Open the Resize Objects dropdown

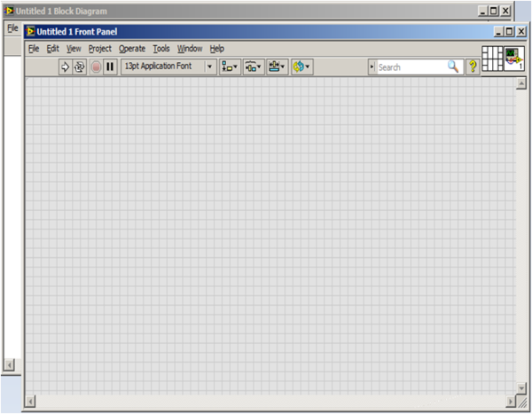tap(277, 66)
